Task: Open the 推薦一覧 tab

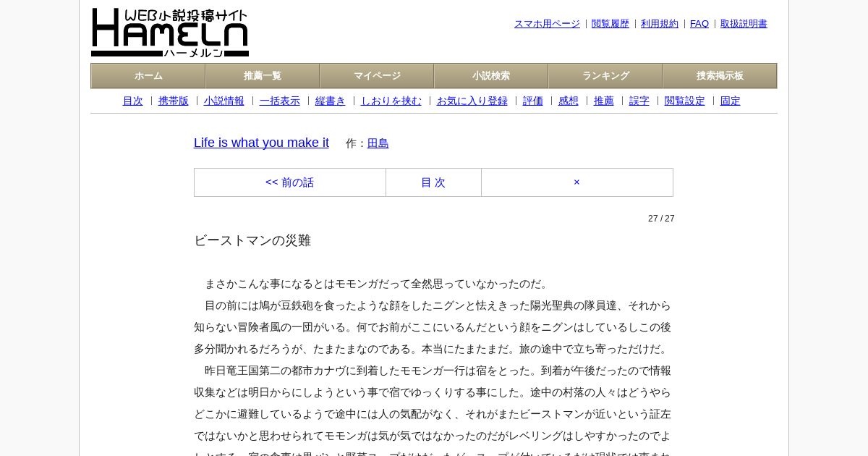Action: point(263,76)
